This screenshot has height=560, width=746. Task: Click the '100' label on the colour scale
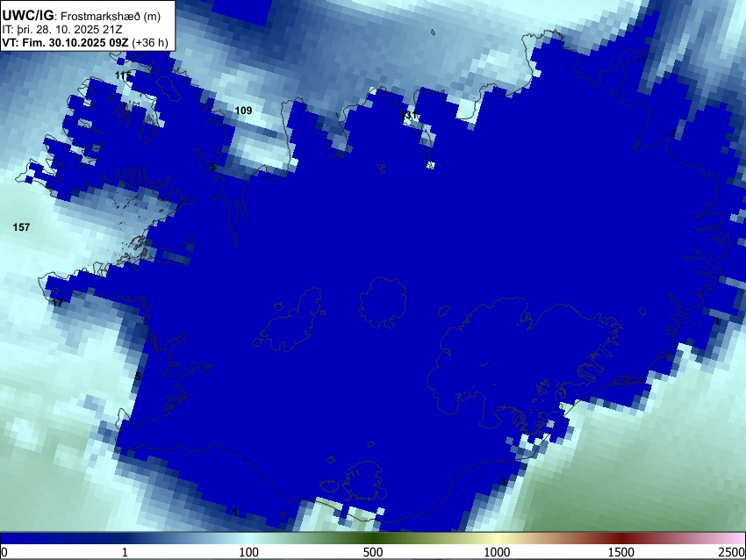(x=248, y=552)
